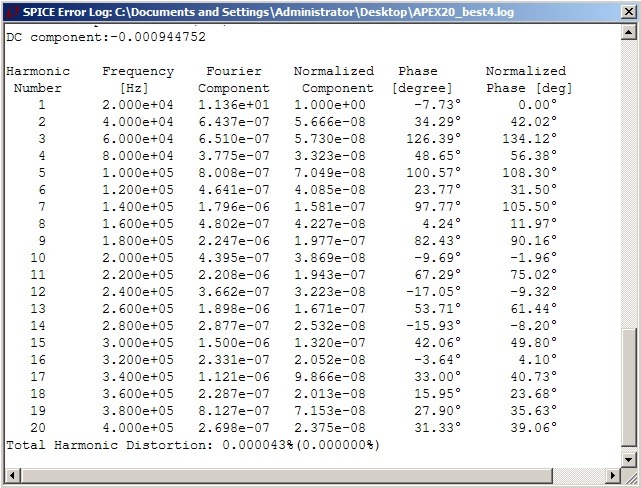Click frequency value 1.600e+05

(x=138, y=224)
